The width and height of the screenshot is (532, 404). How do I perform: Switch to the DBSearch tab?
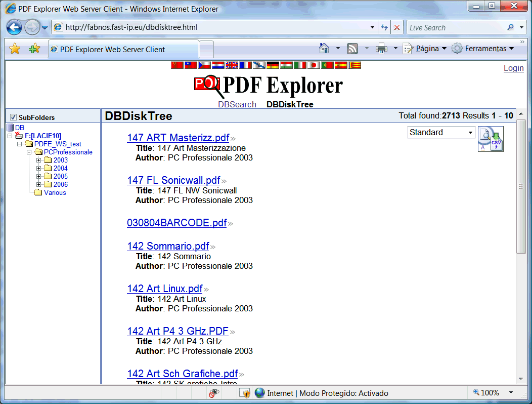(x=237, y=104)
